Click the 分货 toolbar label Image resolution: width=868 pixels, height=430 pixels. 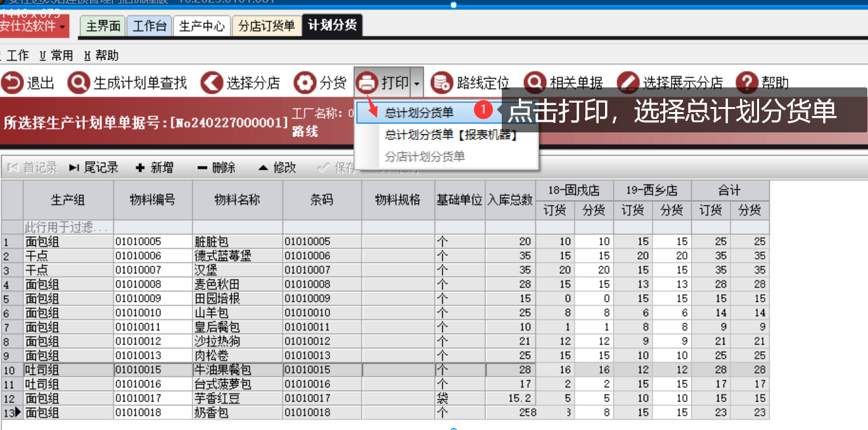click(333, 83)
